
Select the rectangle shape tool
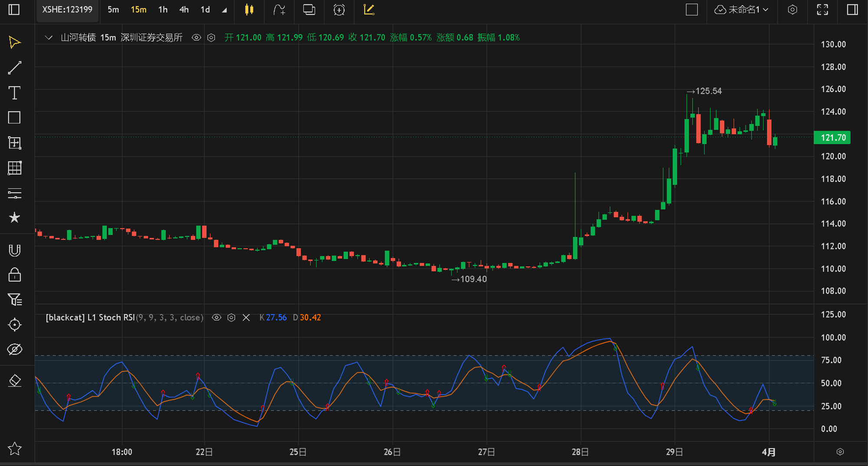point(15,118)
